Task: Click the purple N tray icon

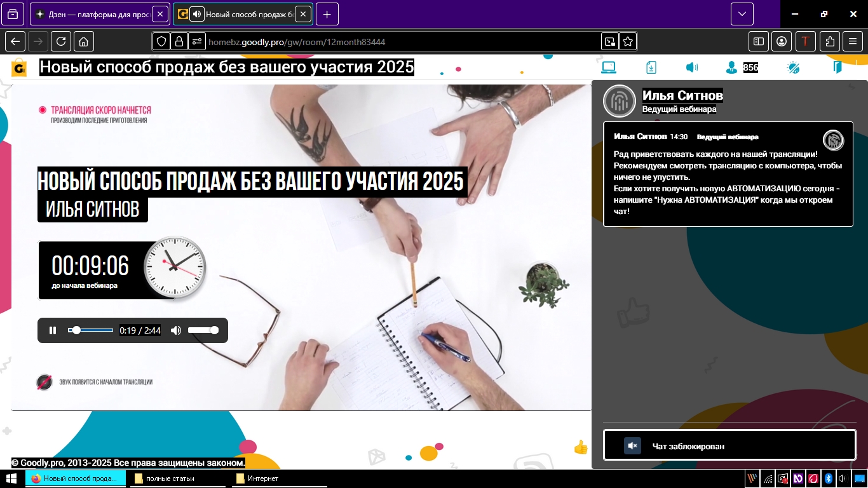Action: click(x=797, y=478)
